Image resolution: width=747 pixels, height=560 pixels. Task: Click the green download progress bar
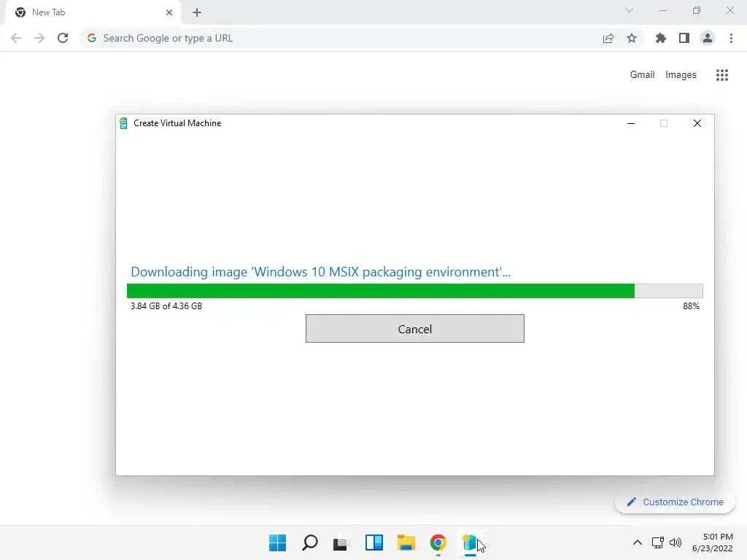[x=414, y=291]
